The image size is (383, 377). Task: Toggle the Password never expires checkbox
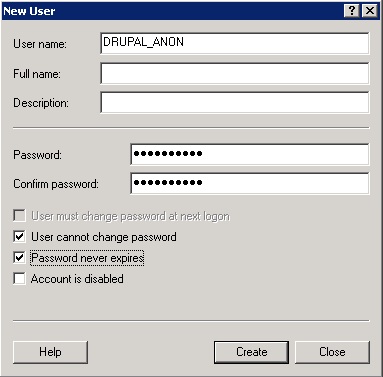[x=19, y=257]
